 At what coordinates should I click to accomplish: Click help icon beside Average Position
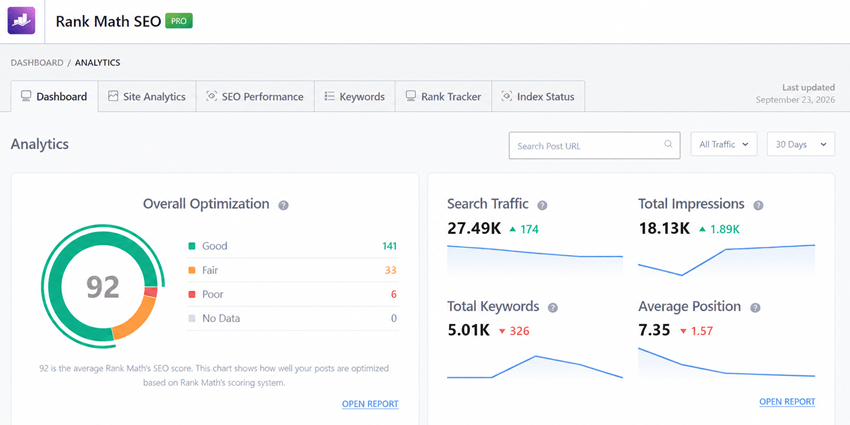coord(755,308)
